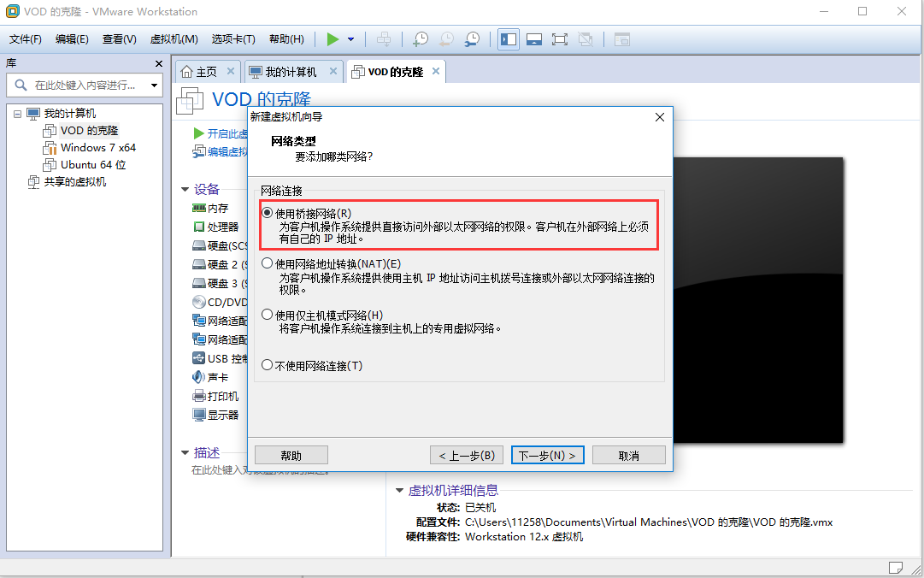The image size is (924, 578).
Task: Select the 声卡 sound card device
Action: coord(210,378)
